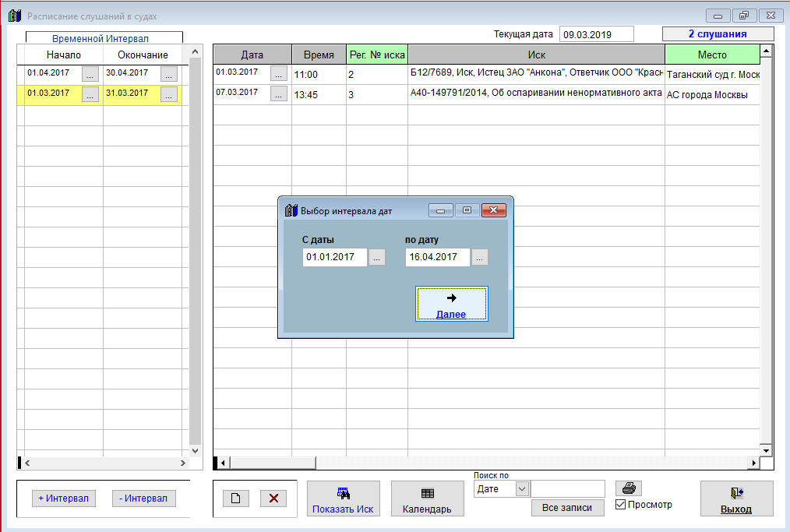Close the Выбор интервала дат dialog

point(494,210)
